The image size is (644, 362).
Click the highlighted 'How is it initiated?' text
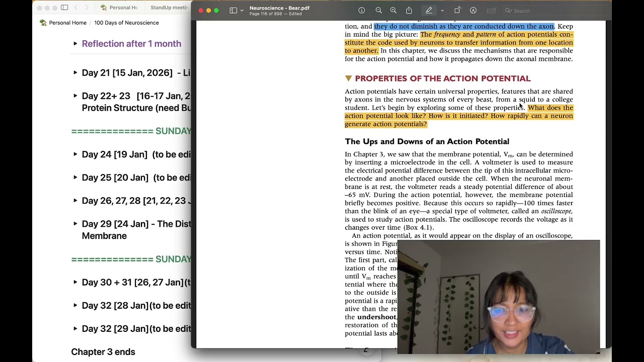[458, 116]
